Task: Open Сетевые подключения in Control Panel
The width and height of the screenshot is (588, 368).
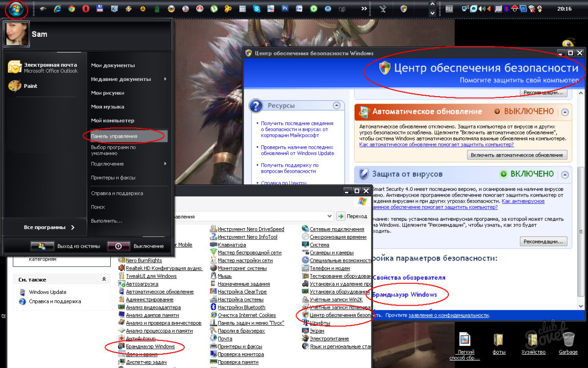Action: 333,229
